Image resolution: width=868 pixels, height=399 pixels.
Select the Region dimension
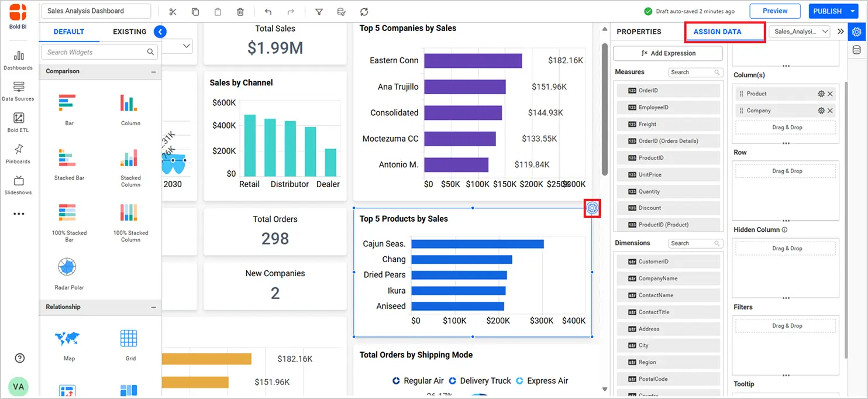(668, 362)
